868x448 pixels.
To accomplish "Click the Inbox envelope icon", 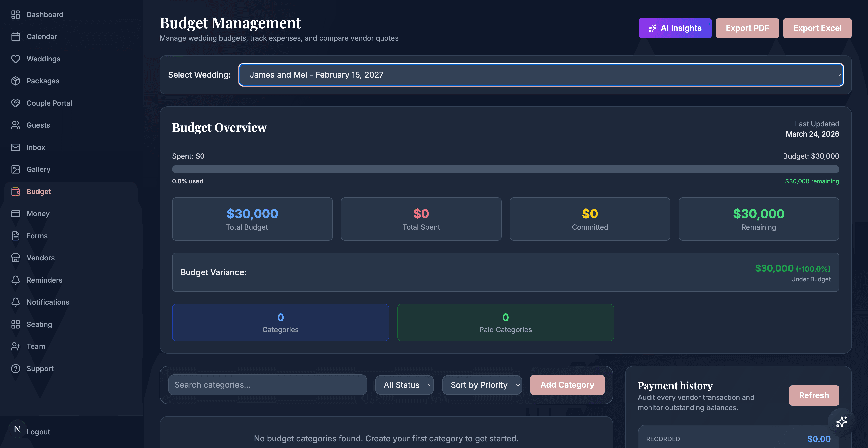I will (16, 147).
